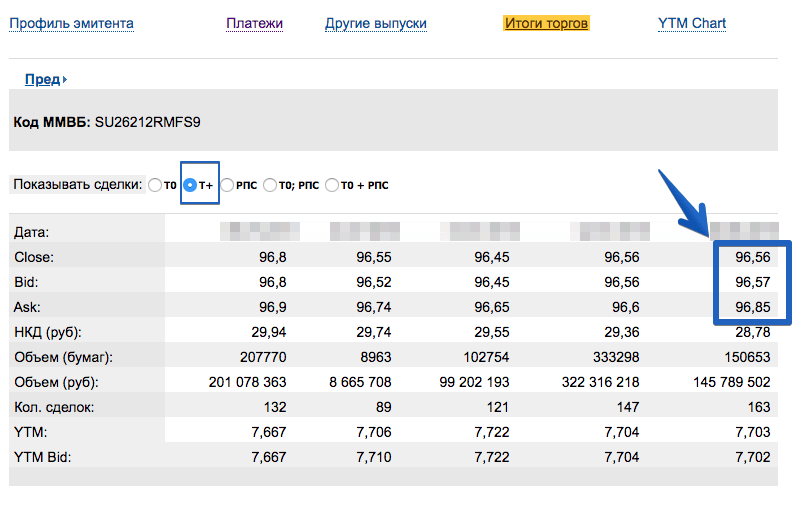This screenshot has height=512, width=801.
Task: Click the code text SU26212RMFS9
Action: coord(148,123)
